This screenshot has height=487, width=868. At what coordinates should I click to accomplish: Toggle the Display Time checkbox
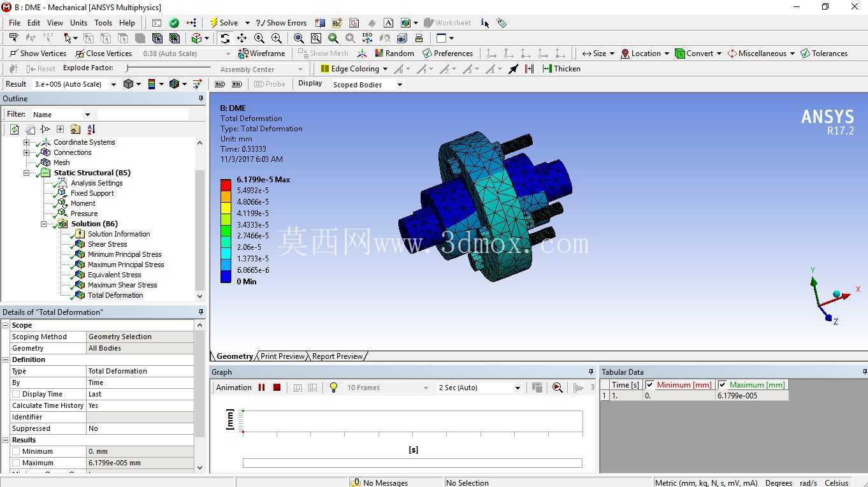[16, 394]
